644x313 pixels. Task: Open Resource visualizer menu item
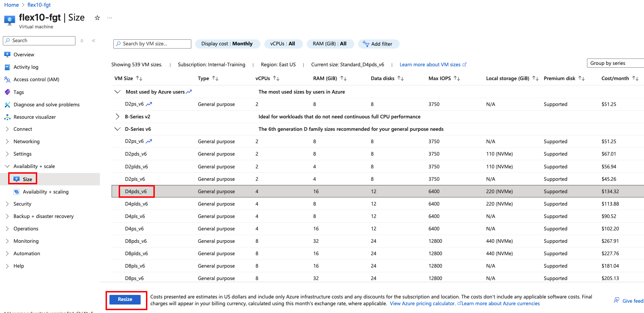[x=35, y=117]
